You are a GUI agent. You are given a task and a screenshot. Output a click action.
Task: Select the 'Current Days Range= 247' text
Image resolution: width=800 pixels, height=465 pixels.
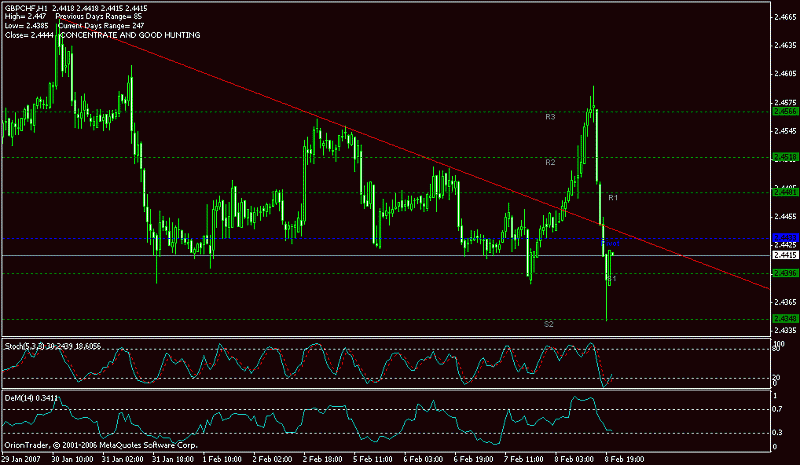(x=101, y=26)
